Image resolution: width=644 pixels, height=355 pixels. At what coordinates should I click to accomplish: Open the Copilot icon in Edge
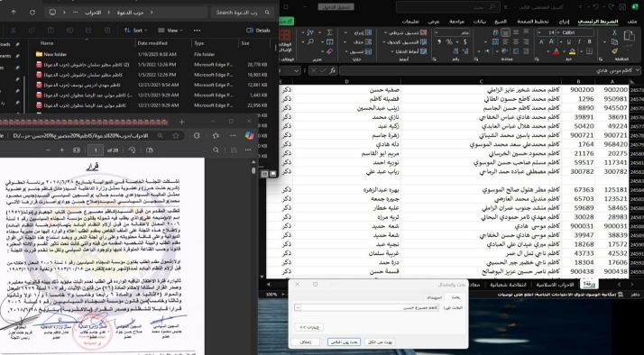tap(249, 135)
